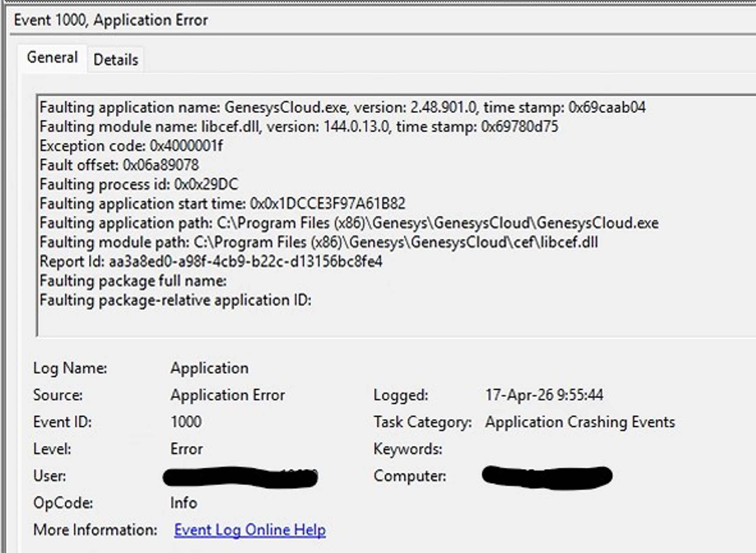Click the Event ID value 1000

[186, 422]
